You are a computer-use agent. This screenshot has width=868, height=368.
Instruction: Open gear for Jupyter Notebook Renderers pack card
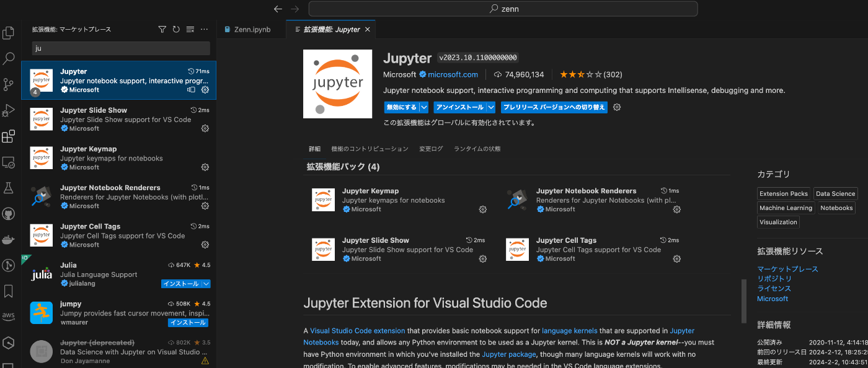(x=677, y=209)
